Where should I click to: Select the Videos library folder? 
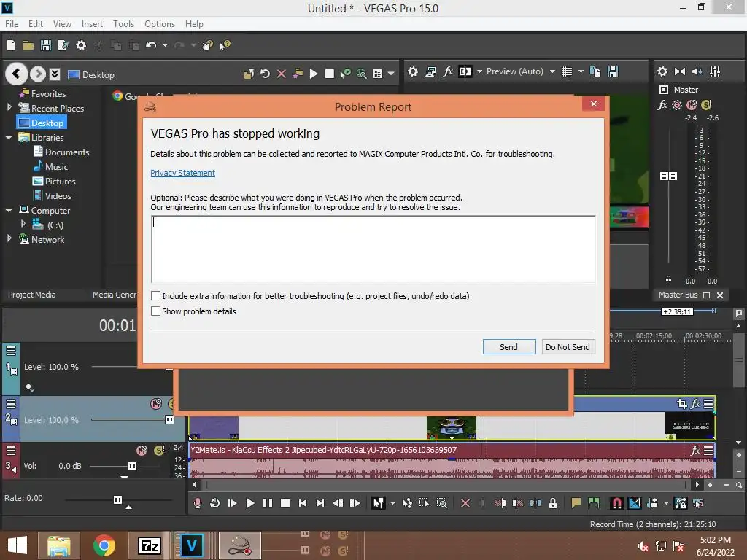[x=53, y=195]
